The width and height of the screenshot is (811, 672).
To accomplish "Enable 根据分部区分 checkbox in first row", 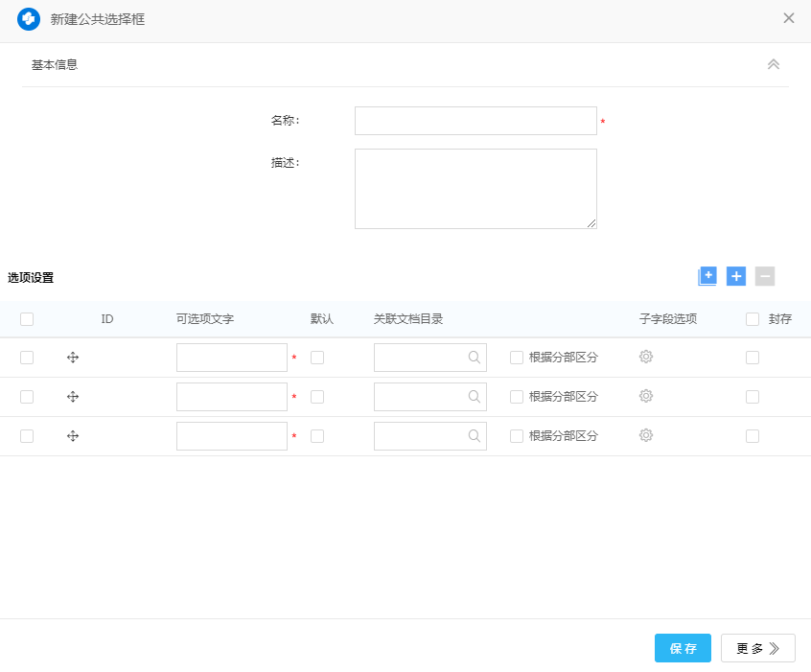I will coord(517,358).
